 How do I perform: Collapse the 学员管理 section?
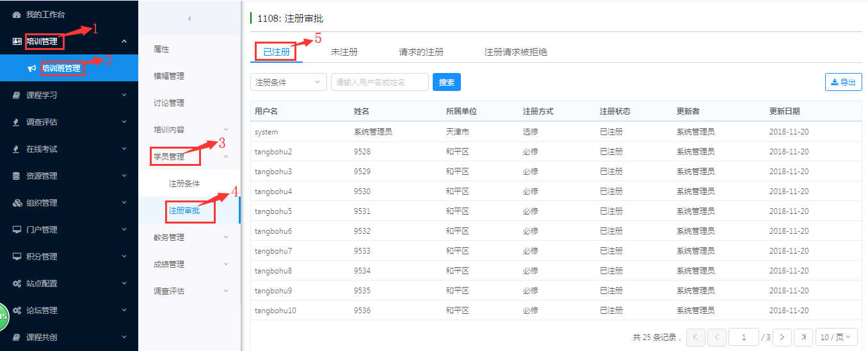pos(225,157)
